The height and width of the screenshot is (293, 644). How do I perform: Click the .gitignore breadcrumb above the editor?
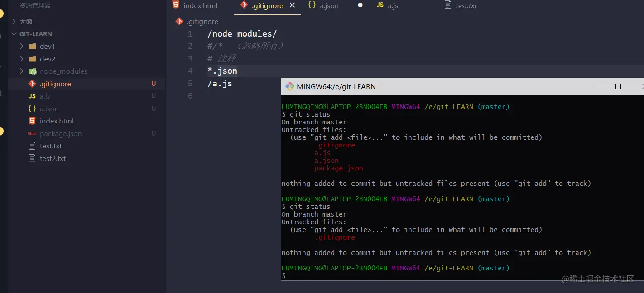[202, 21]
